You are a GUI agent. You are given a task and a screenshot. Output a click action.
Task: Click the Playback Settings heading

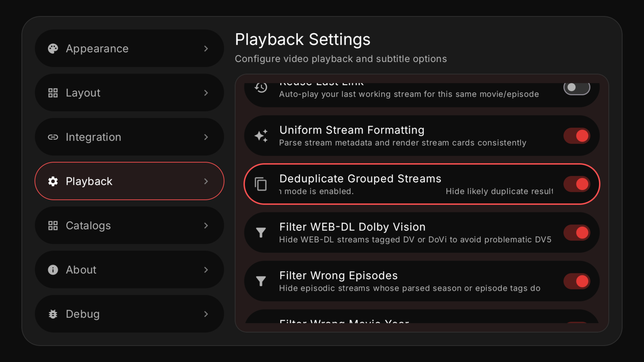(303, 40)
